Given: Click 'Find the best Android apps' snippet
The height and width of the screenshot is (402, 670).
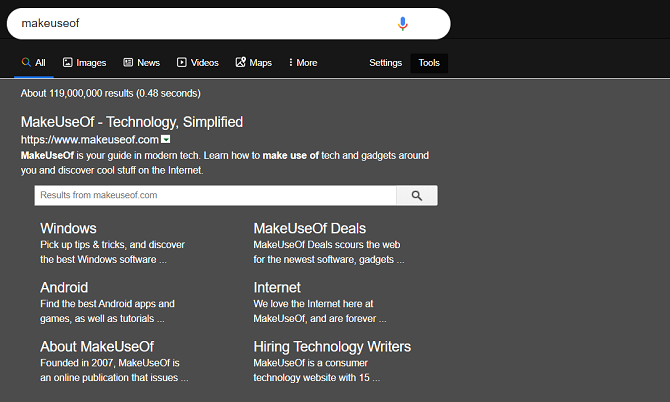Looking at the screenshot, I should pos(107,311).
